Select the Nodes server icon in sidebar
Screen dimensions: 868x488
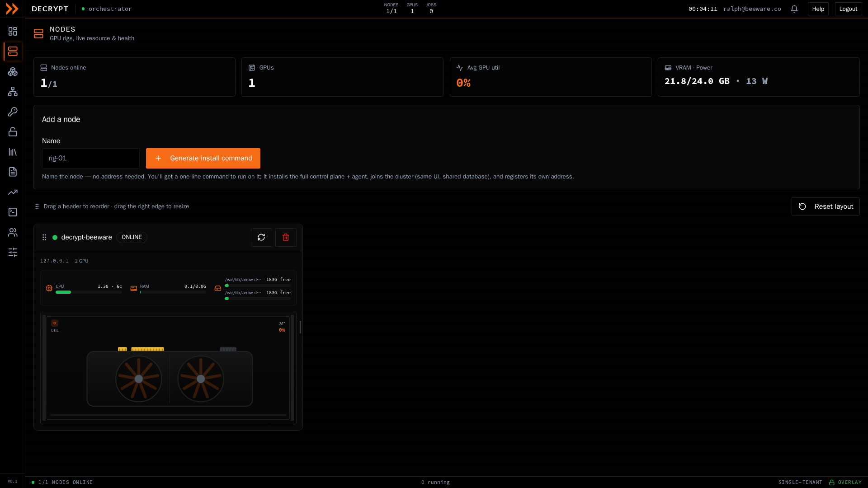tap(13, 52)
